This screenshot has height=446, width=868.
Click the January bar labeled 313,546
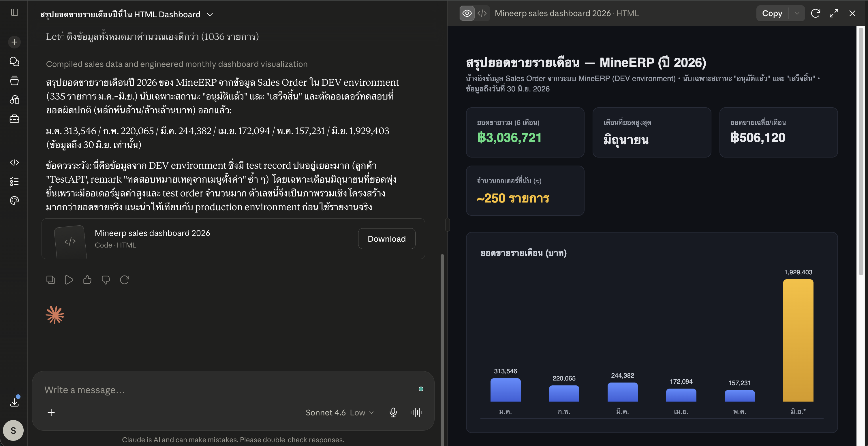(x=506, y=390)
